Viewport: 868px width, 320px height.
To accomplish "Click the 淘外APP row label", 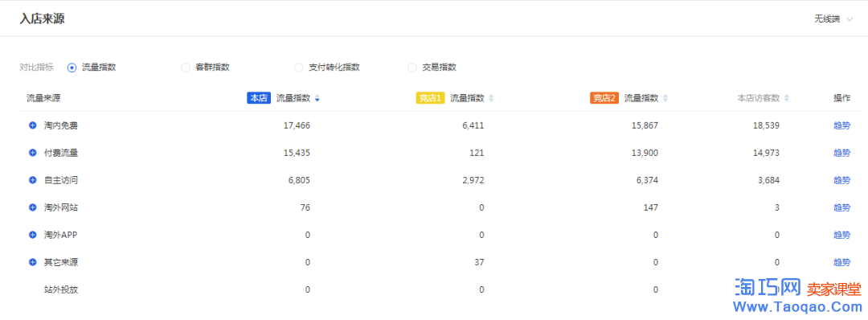I will tap(61, 235).
